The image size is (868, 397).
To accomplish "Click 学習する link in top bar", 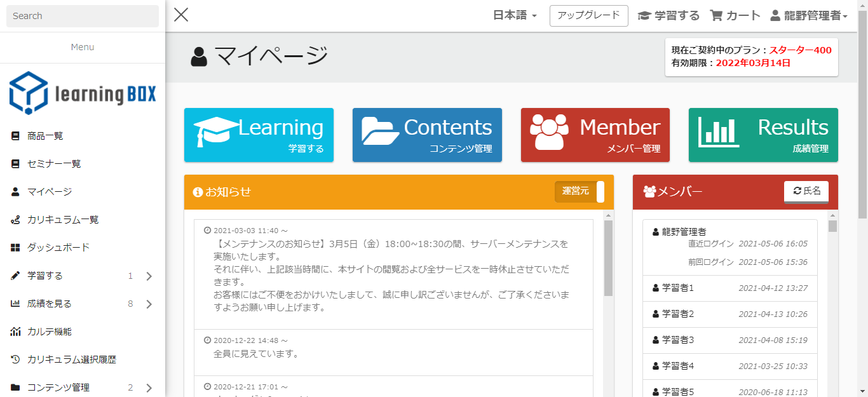I will click(668, 16).
